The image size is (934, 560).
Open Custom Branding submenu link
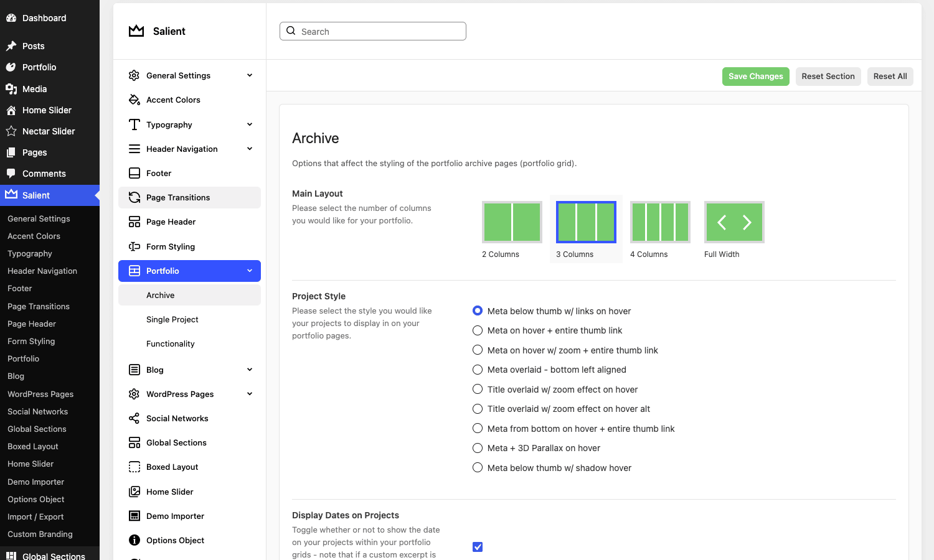[40, 534]
